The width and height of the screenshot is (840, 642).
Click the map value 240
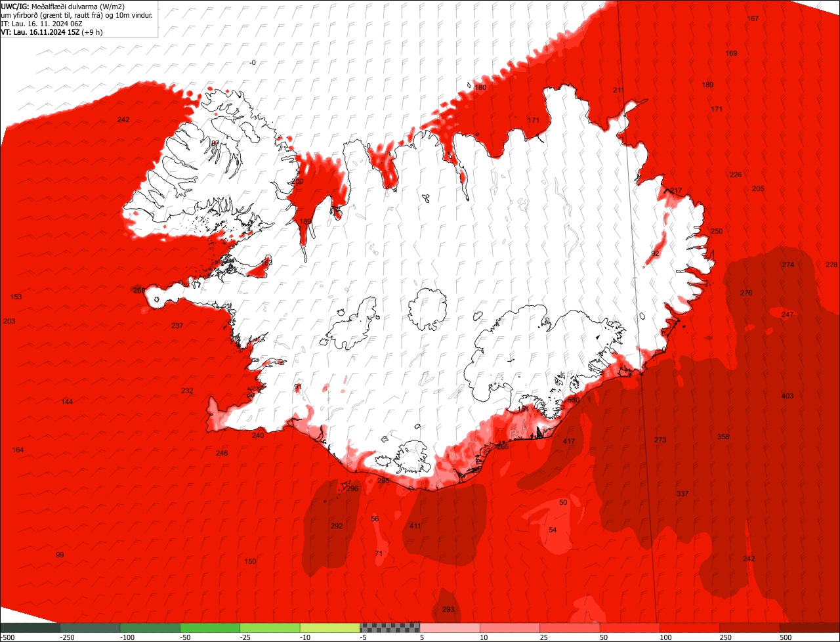(258, 435)
